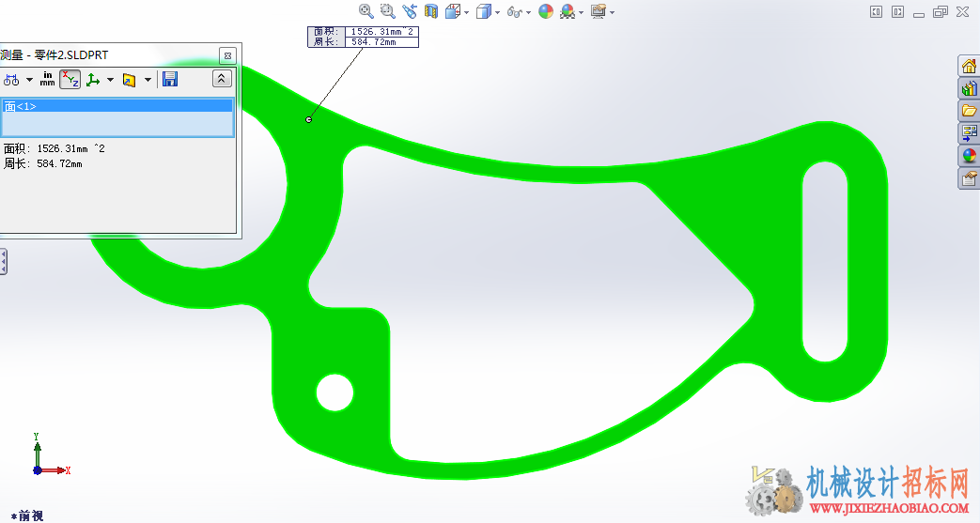Viewport: 980px width, 523px height.
Task: Open the Design Library task pane tab
Action: [970, 88]
